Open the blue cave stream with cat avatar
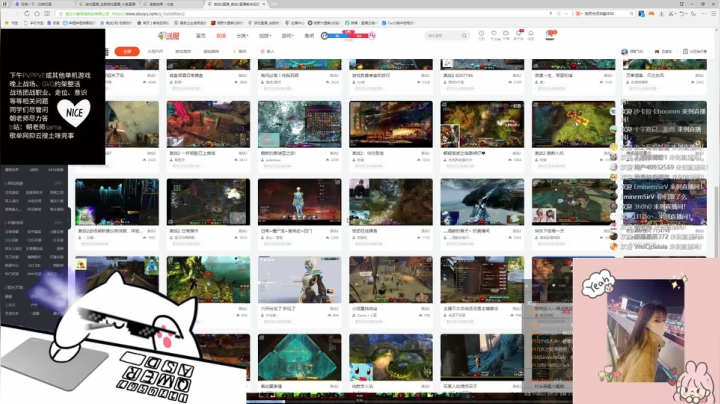 click(117, 202)
